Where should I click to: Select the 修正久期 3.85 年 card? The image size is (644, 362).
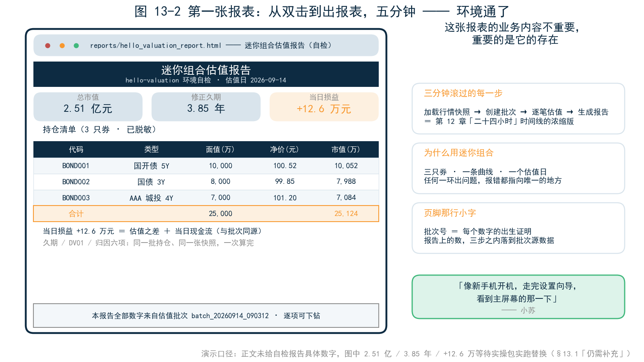[x=206, y=107]
